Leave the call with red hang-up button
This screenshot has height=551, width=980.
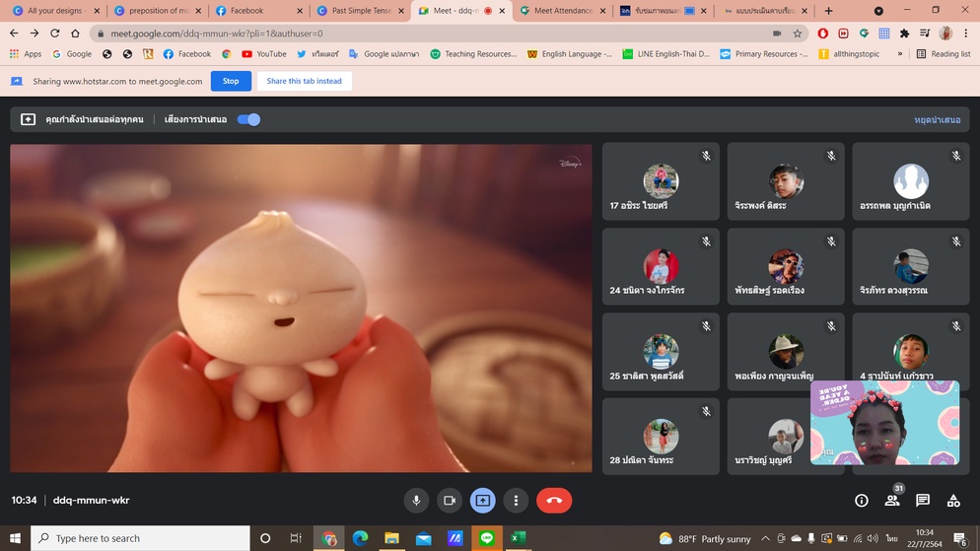click(x=554, y=501)
